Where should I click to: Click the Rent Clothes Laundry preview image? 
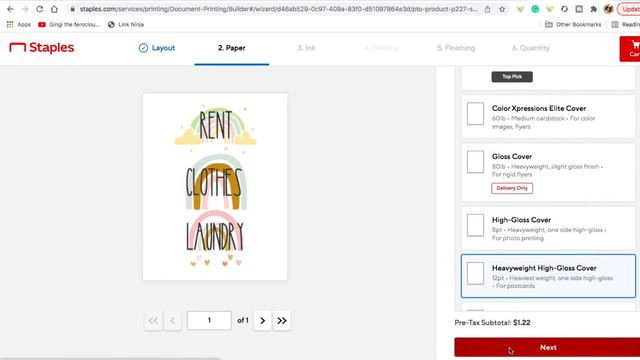click(x=215, y=187)
